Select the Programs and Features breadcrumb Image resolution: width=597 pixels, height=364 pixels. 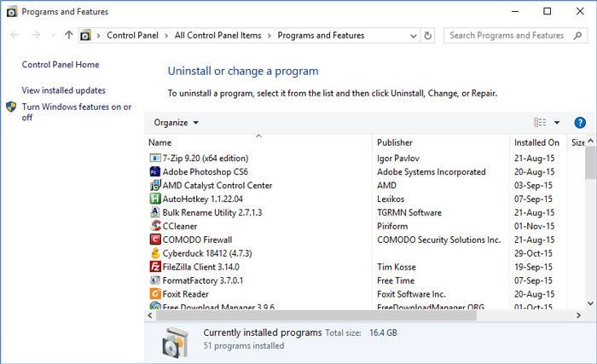(x=321, y=36)
